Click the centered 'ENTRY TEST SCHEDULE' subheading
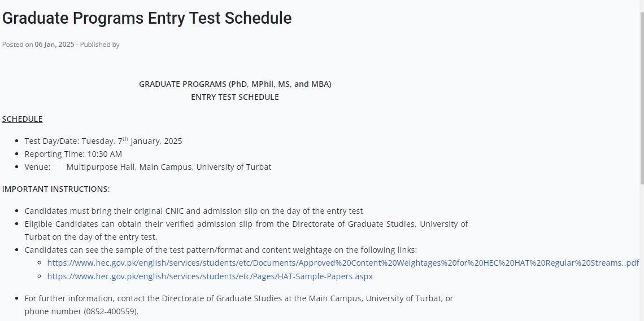 235,97
